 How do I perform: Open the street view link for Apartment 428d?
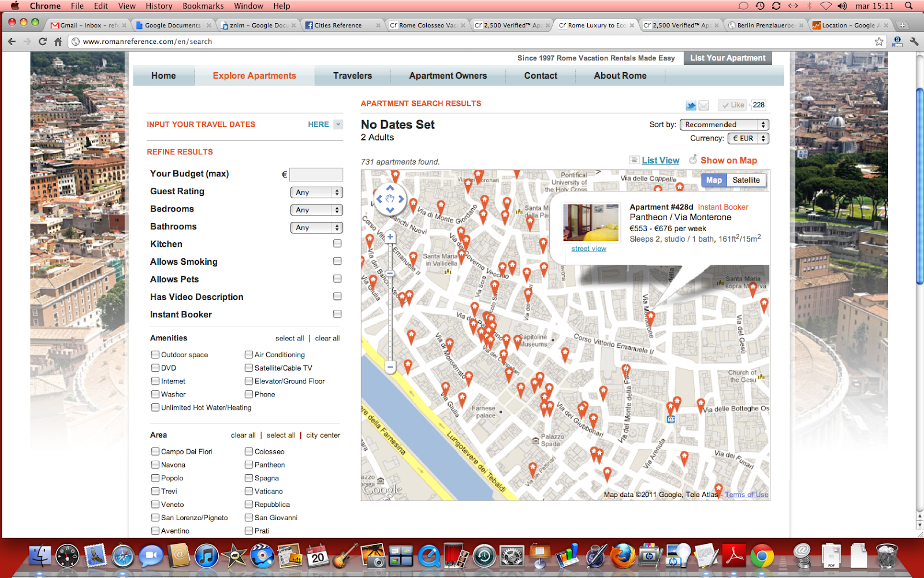pos(588,248)
